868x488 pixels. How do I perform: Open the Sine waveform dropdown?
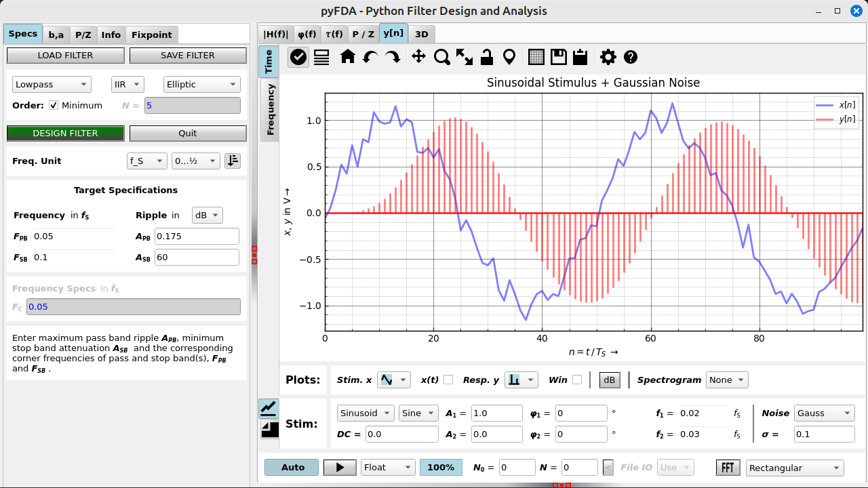click(418, 413)
